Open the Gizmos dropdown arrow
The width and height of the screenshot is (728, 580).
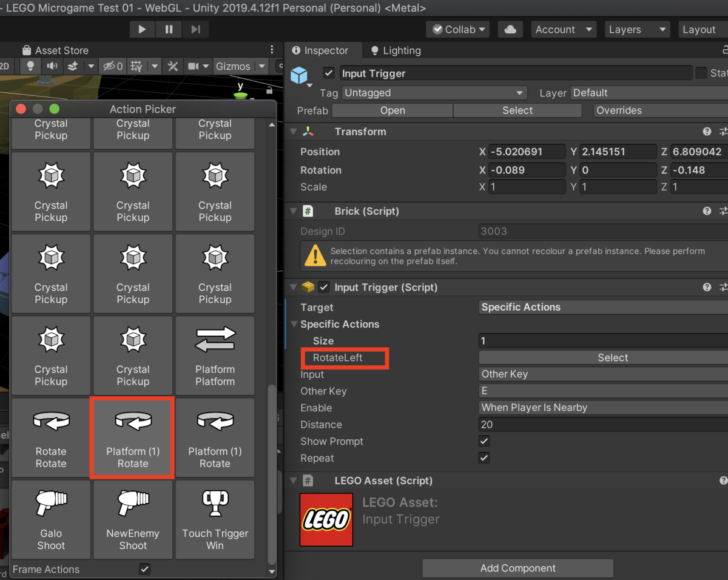[262, 66]
